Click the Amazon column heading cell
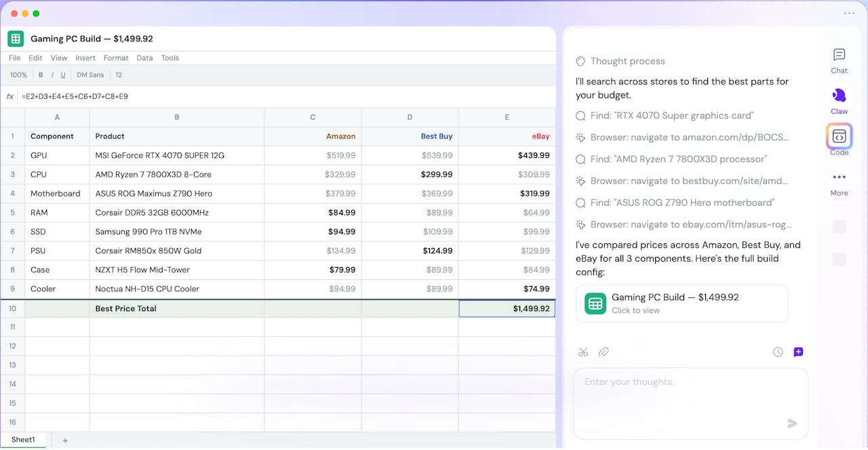Viewport: 868px width, 450px height. 313,136
